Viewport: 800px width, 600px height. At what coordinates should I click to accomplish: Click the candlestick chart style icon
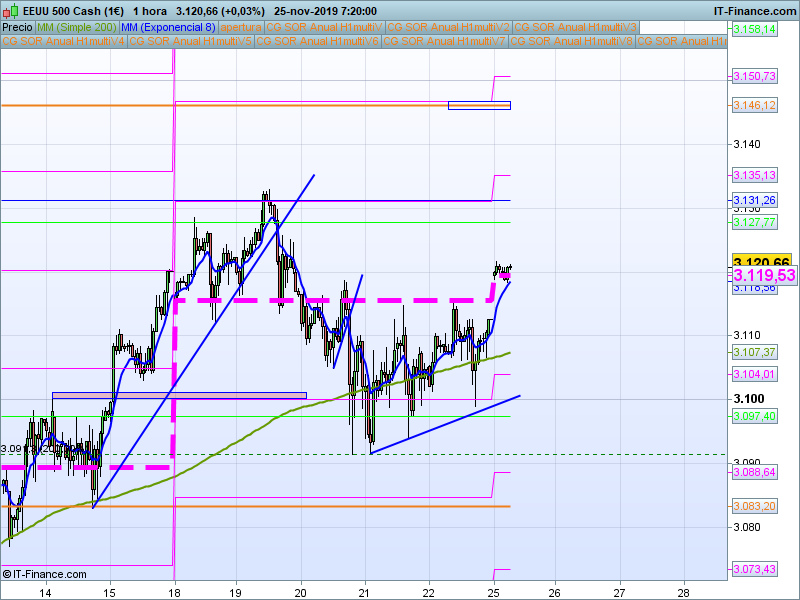11,11
